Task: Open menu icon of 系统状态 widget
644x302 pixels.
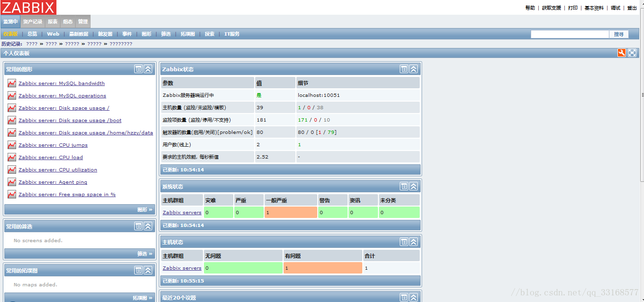Action: click(404, 186)
